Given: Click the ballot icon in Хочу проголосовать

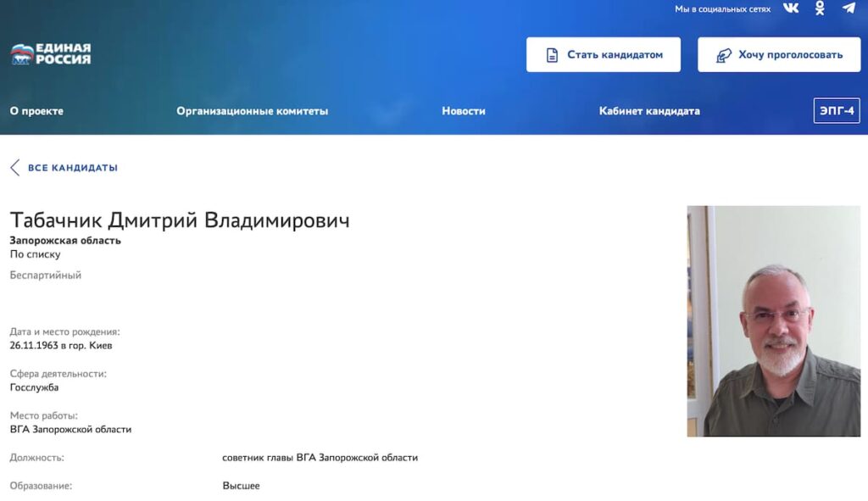Looking at the screenshot, I should [723, 55].
